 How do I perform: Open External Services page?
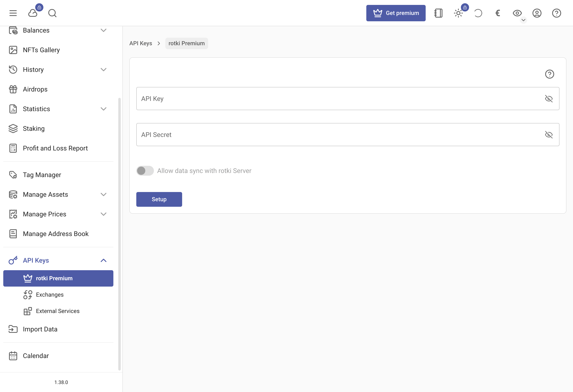point(58,311)
